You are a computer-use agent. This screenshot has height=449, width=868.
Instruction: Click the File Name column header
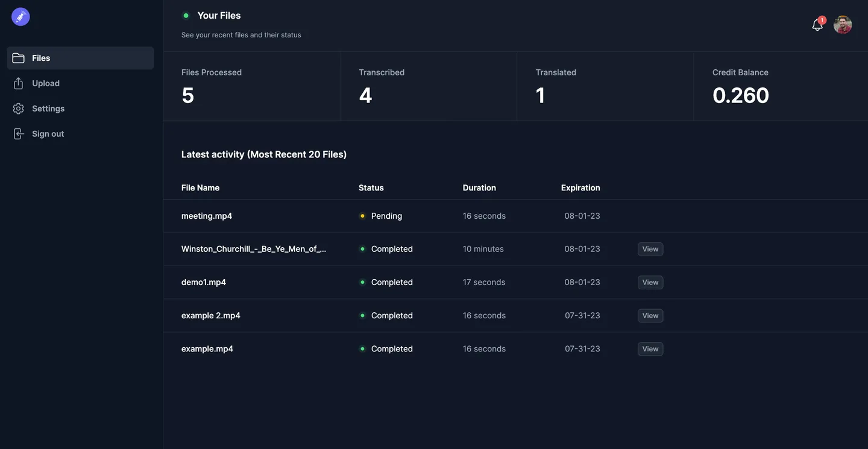pos(200,187)
